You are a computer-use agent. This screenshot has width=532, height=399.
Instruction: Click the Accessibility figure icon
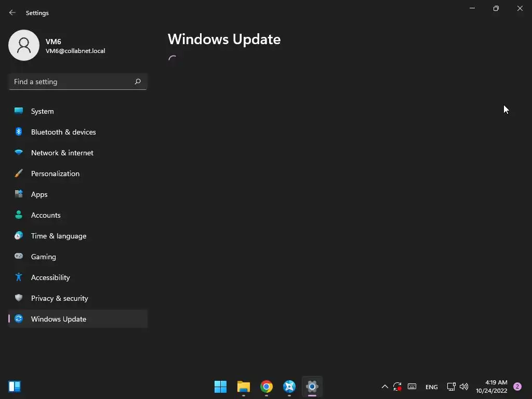[19, 277]
